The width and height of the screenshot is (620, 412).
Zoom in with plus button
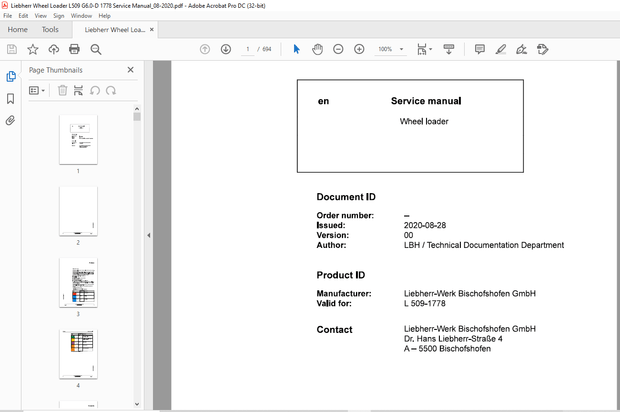[x=359, y=49]
